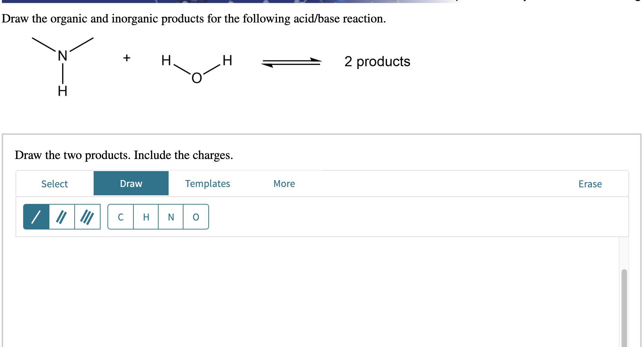Open the Templates menu
This screenshot has width=644, height=347.
coord(207,184)
